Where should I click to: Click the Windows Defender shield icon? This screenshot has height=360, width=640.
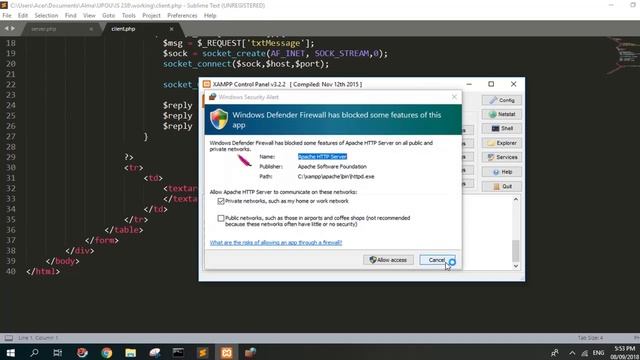(219, 119)
